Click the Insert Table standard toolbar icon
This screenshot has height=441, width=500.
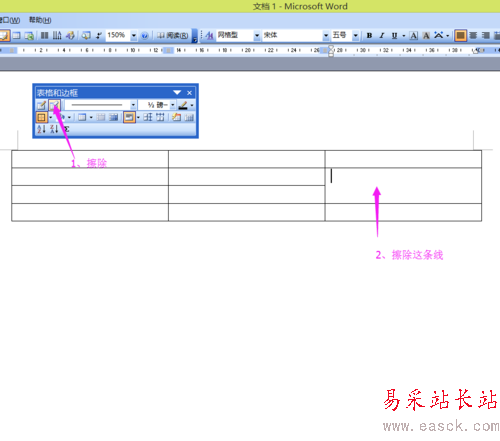16,35
